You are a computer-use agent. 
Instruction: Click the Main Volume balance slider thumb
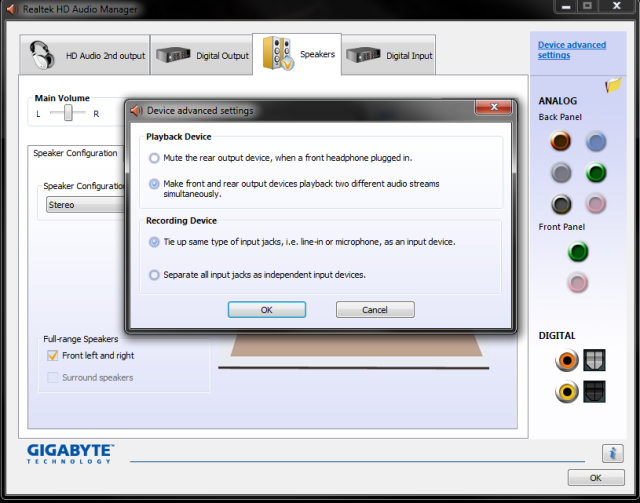click(x=68, y=113)
